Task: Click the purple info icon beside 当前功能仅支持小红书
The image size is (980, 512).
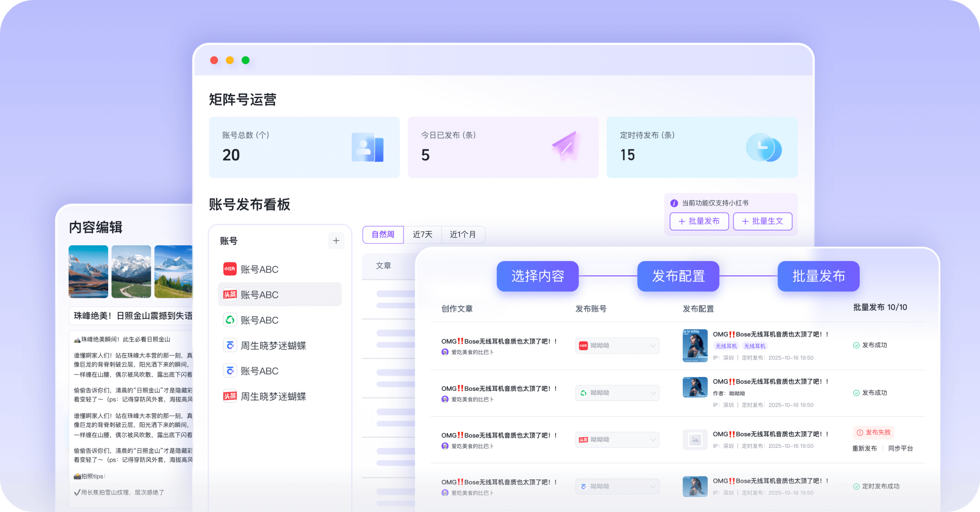Action: [x=674, y=203]
